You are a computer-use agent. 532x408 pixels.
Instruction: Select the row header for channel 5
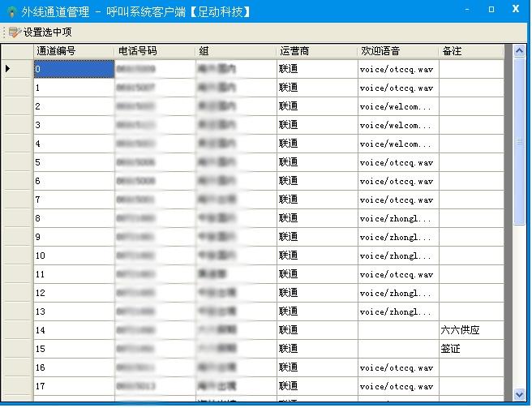17,162
